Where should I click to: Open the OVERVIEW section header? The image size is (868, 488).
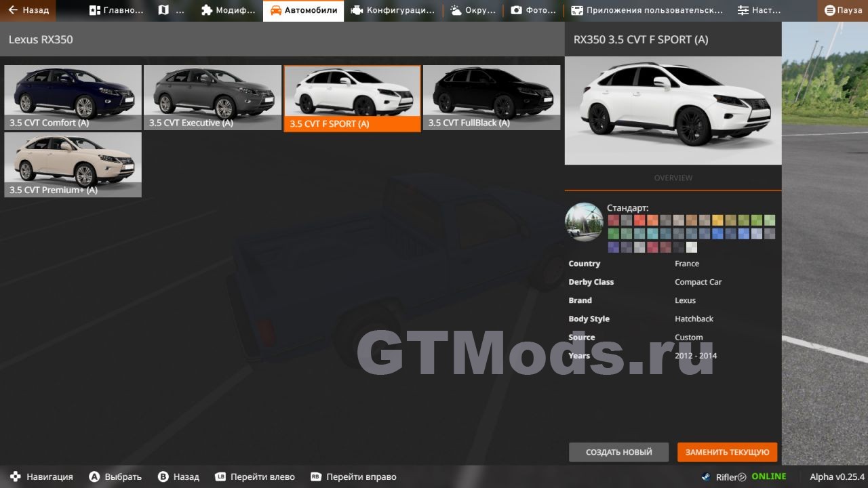[x=673, y=178]
